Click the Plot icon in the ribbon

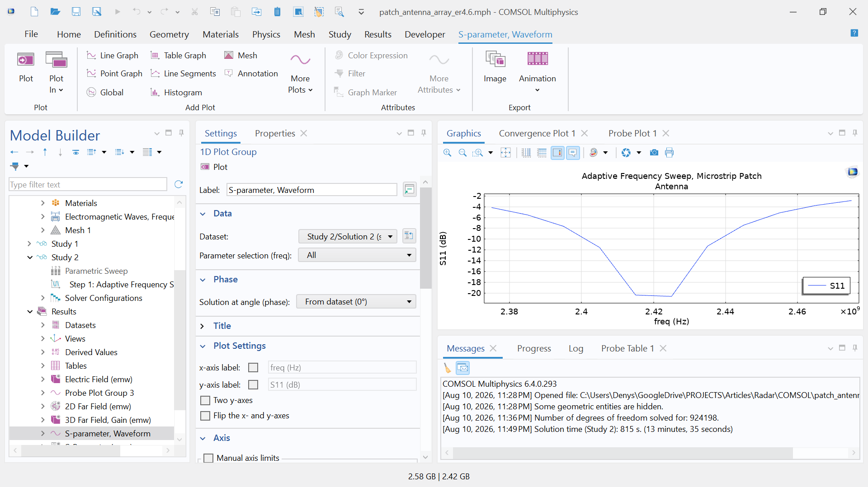coord(26,67)
